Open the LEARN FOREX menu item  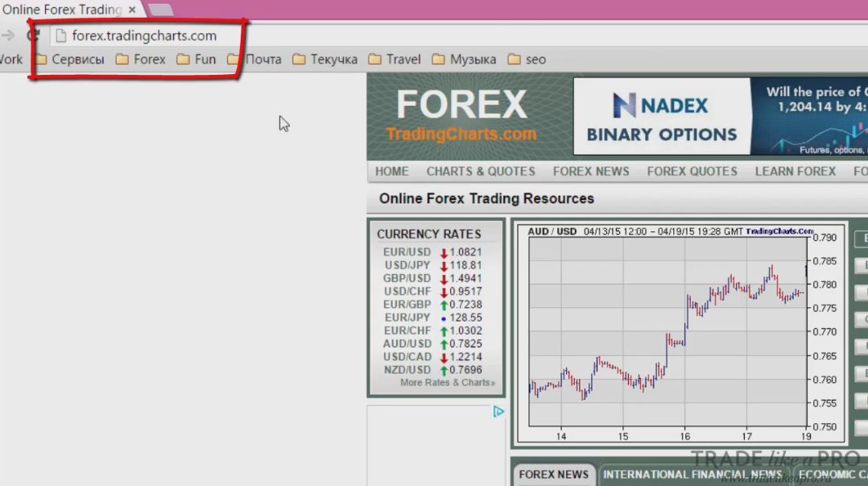[x=795, y=172]
